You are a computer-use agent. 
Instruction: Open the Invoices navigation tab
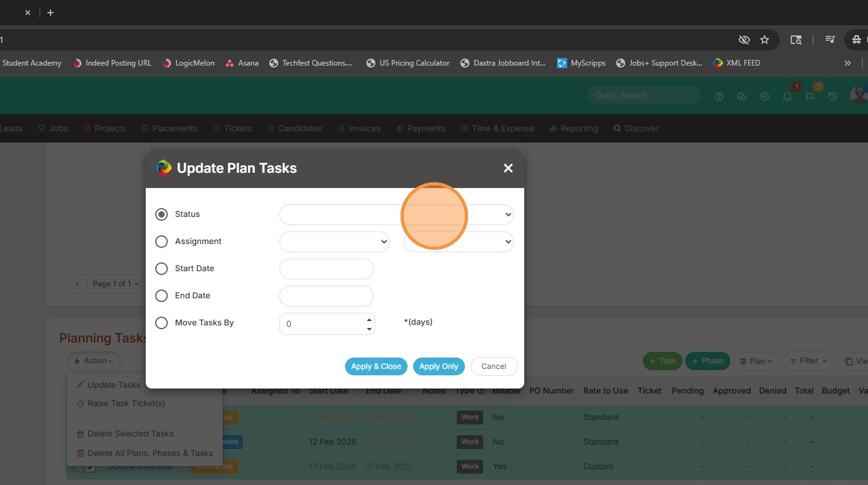[359, 128]
